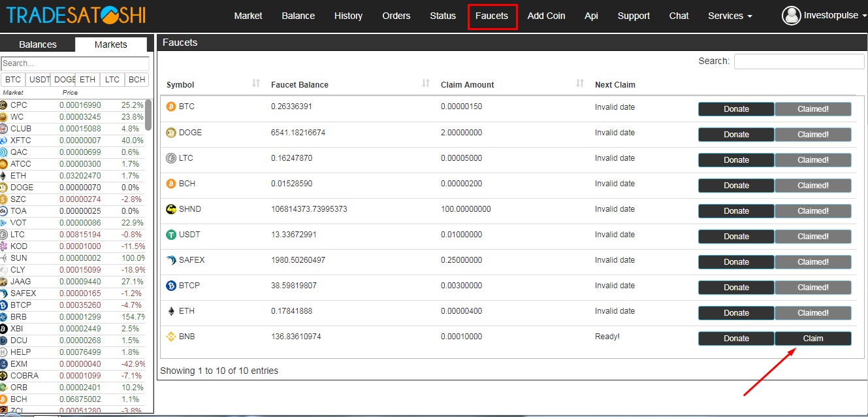Image resolution: width=868 pixels, height=417 pixels.
Task: Open the Market page
Action: tap(248, 16)
